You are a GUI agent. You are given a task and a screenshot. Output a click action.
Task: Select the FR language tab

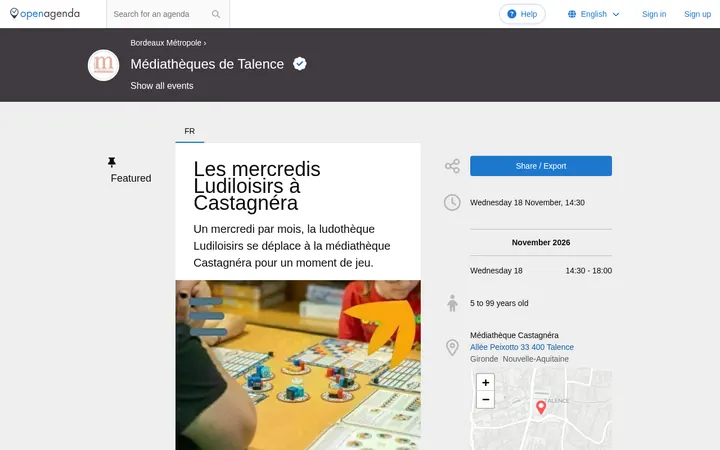pos(190,131)
